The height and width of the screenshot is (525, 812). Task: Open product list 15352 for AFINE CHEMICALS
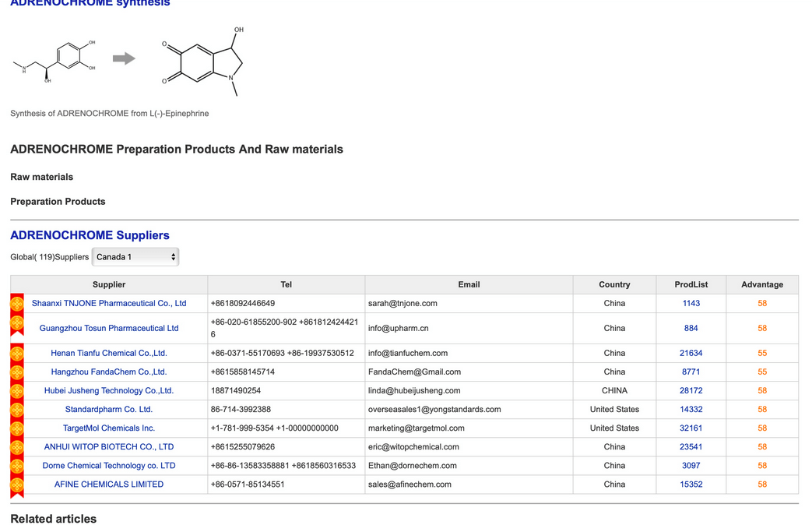pos(691,484)
